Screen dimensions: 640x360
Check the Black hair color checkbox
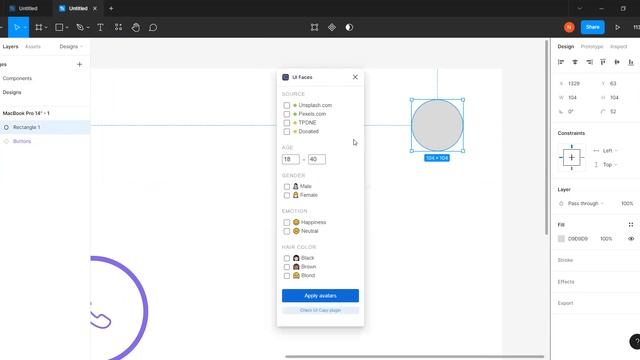[x=287, y=258]
